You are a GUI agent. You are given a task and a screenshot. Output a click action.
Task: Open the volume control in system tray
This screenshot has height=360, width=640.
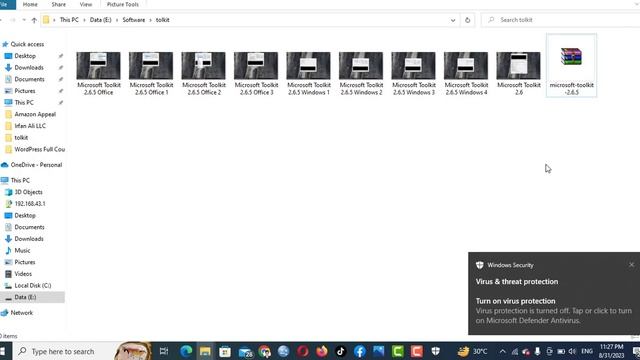coord(572,351)
